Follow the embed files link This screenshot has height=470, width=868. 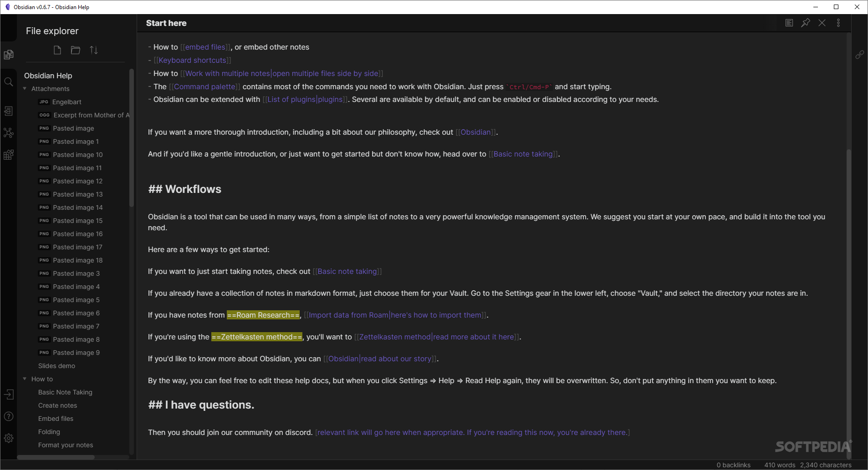(x=205, y=47)
